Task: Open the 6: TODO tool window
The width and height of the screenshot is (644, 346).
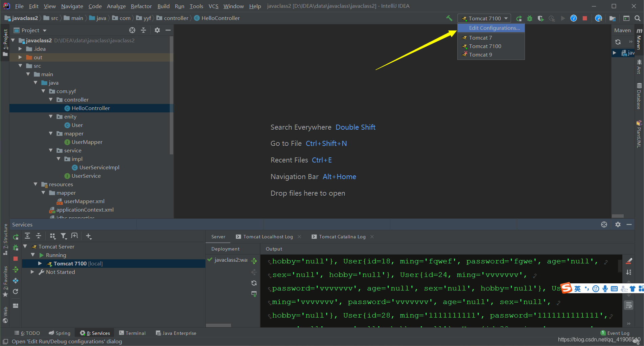Action: [27, 333]
